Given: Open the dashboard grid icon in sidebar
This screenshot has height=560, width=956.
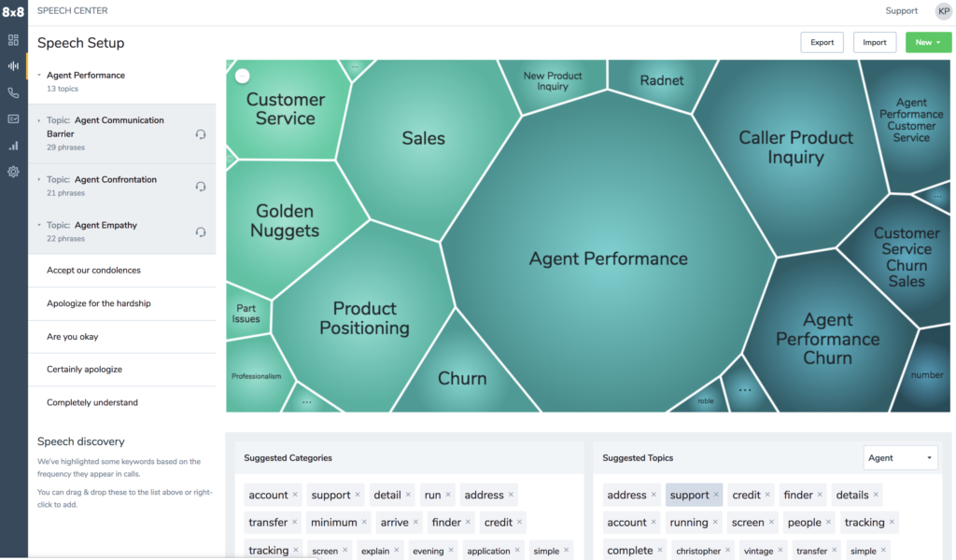Looking at the screenshot, I should (13, 40).
